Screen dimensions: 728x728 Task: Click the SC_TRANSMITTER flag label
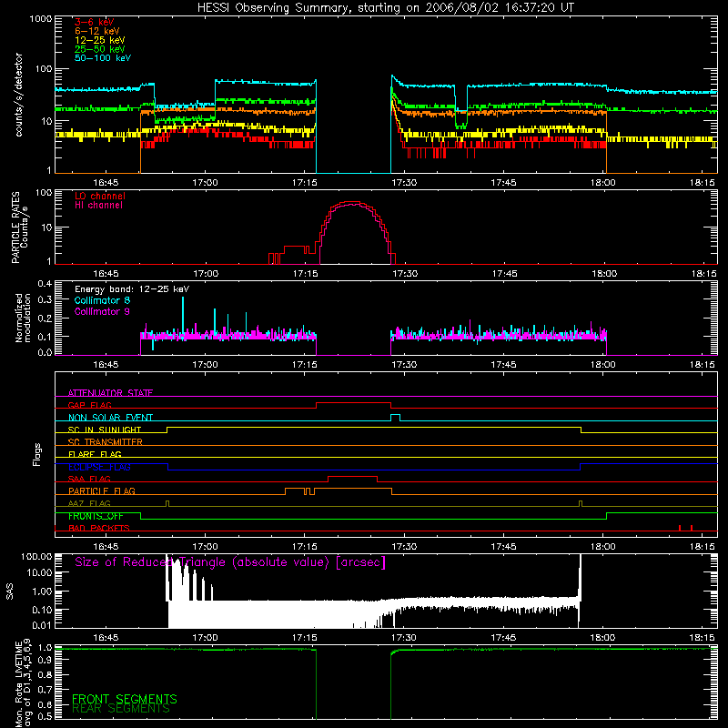click(x=105, y=442)
